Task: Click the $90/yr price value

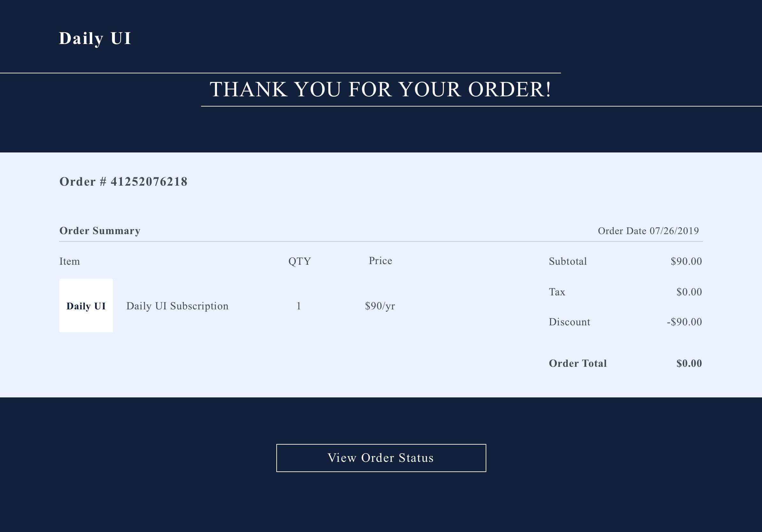Action: (x=380, y=306)
